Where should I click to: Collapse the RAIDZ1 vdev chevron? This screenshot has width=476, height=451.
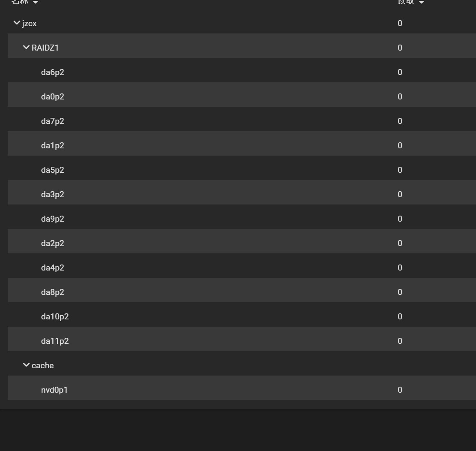(27, 47)
